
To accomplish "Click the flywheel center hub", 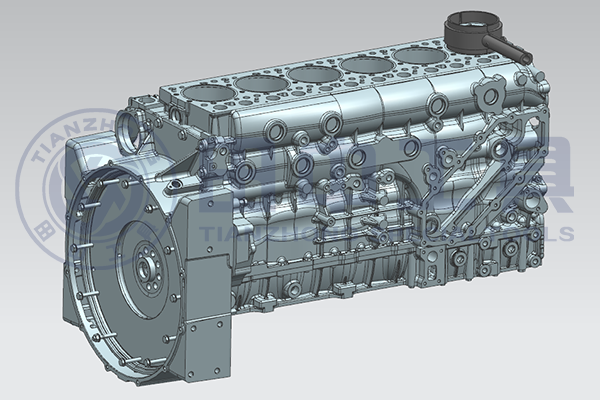I will (x=146, y=268).
